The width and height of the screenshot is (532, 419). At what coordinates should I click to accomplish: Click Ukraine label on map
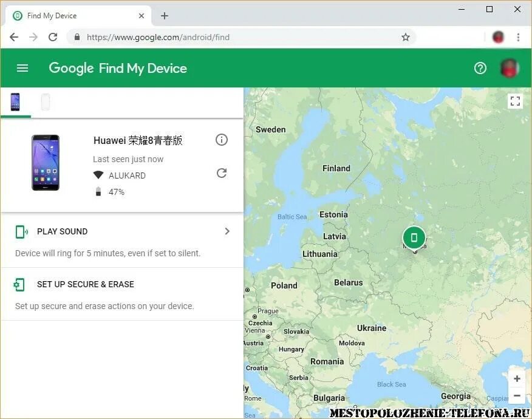click(372, 328)
